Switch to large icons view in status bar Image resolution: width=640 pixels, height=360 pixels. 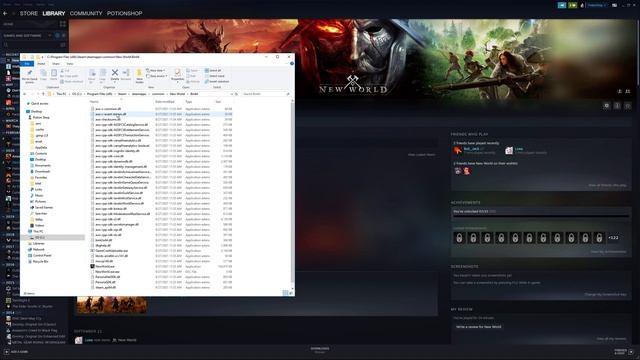pos(291,293)
